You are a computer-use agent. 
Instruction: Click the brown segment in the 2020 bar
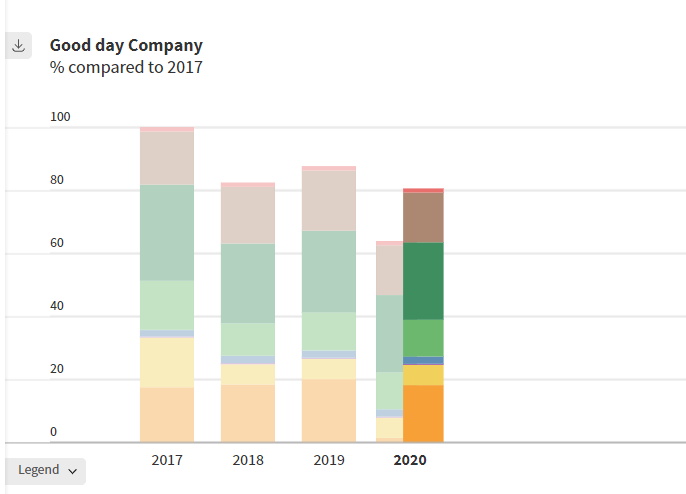tap(423, 217)
